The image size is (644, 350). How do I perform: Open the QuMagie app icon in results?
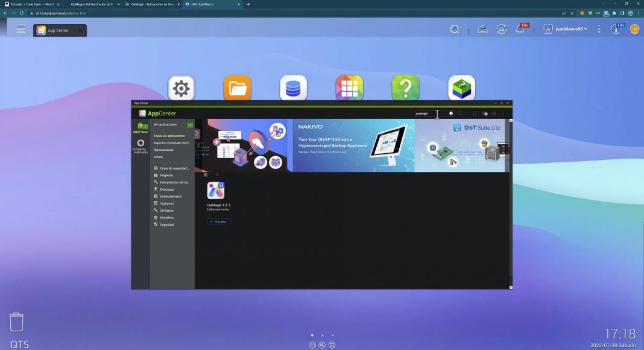[216, 191]
